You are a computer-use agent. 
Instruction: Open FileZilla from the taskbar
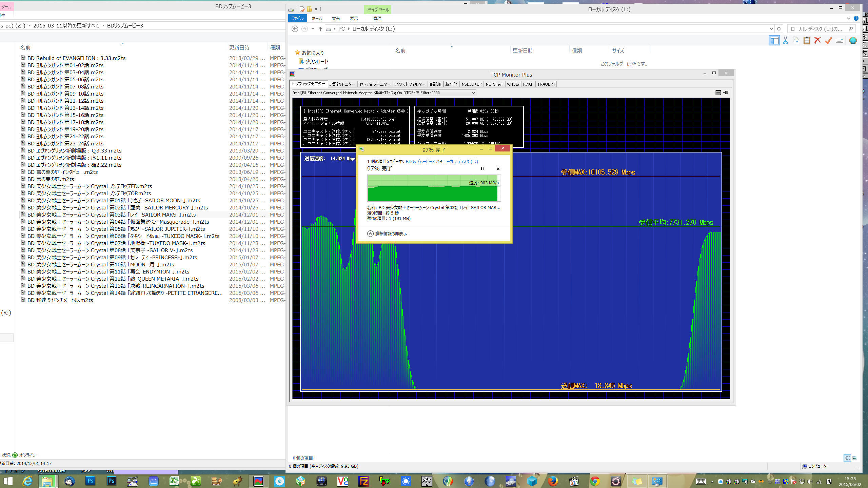pos(363,481)
